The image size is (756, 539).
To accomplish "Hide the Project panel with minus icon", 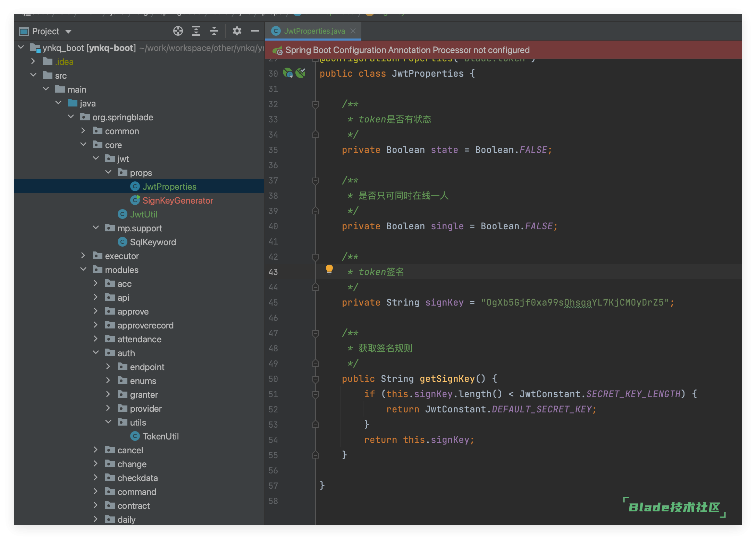I will (255, 31).
